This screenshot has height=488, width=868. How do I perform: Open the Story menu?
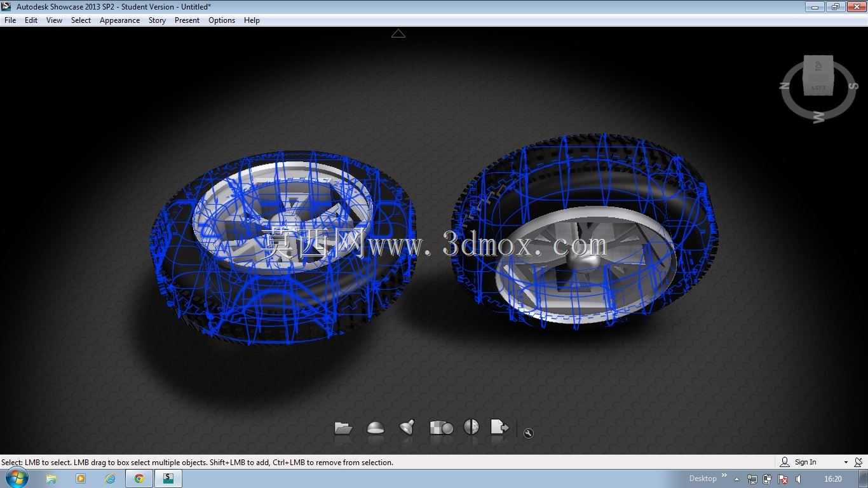point(157,20)
